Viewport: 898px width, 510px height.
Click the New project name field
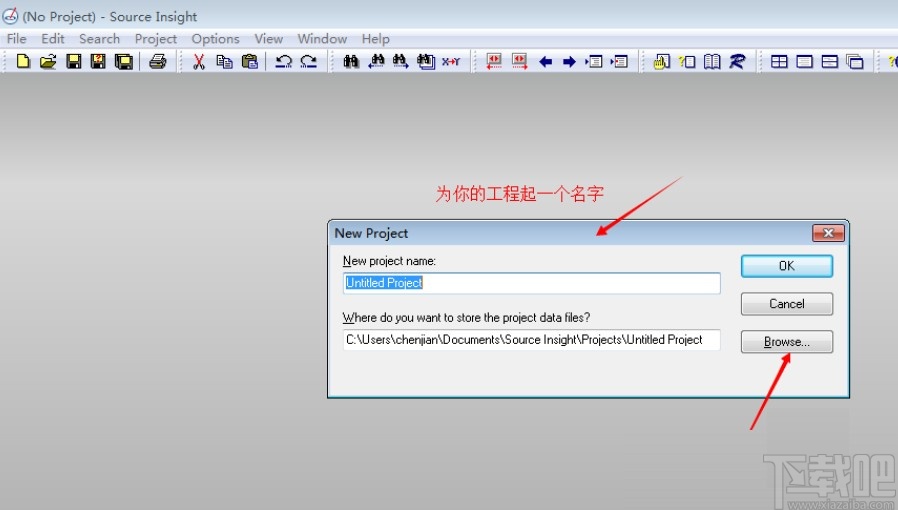(531, 283)
